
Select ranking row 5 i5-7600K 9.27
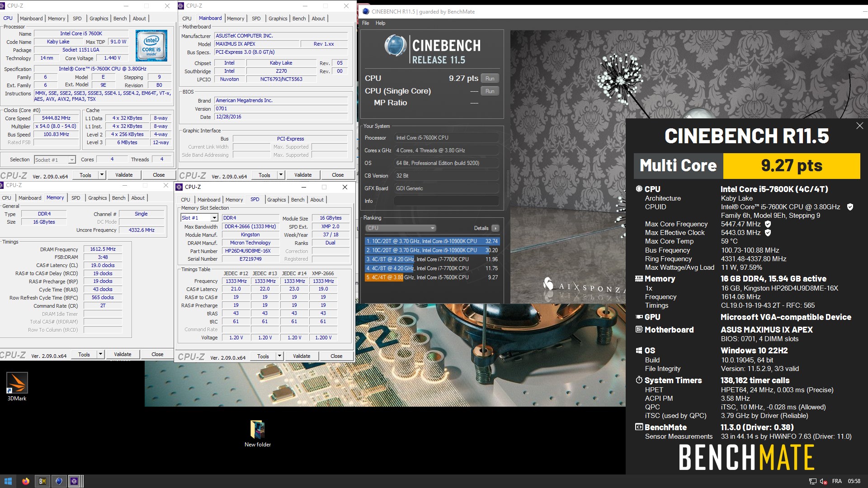pyautogui.click(x=432, y=277)
